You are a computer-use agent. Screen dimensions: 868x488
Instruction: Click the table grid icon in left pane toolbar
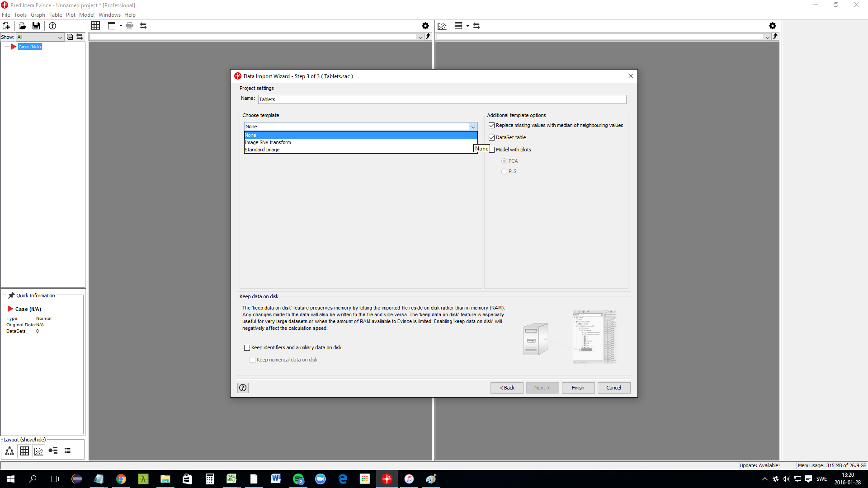pos(95,26)
